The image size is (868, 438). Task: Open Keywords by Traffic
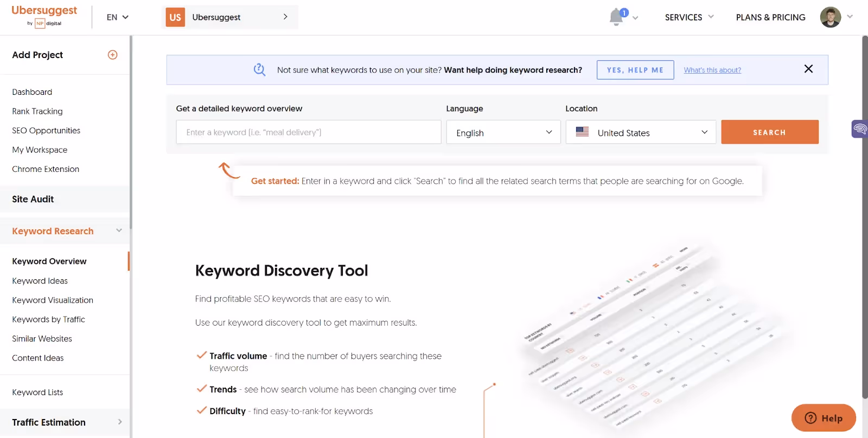pos(49,319)
